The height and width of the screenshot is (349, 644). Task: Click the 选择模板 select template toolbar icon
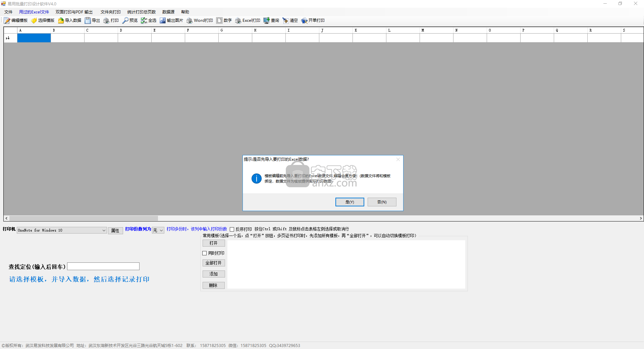pos(34,20)
